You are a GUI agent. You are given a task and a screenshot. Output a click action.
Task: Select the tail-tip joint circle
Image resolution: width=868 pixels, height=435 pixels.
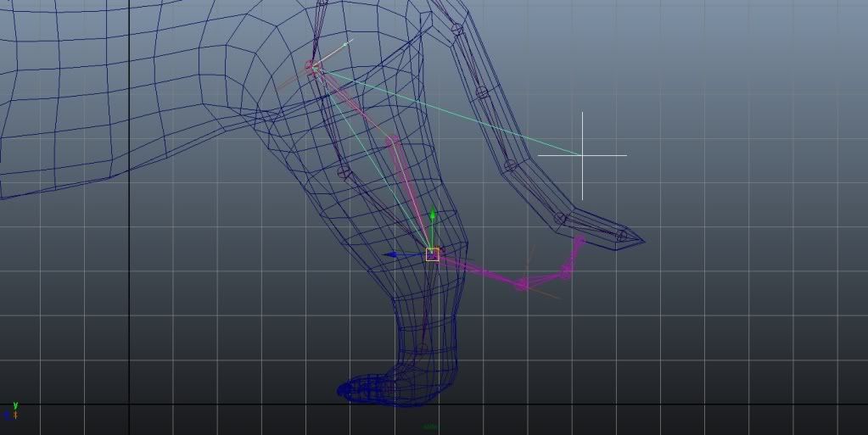pyautogui.click(x=622, y=237)
